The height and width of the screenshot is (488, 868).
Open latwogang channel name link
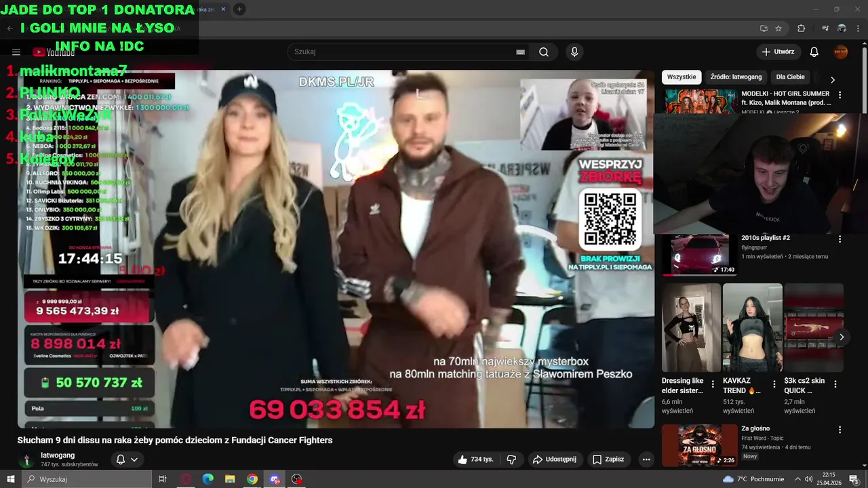pos(58,455)
